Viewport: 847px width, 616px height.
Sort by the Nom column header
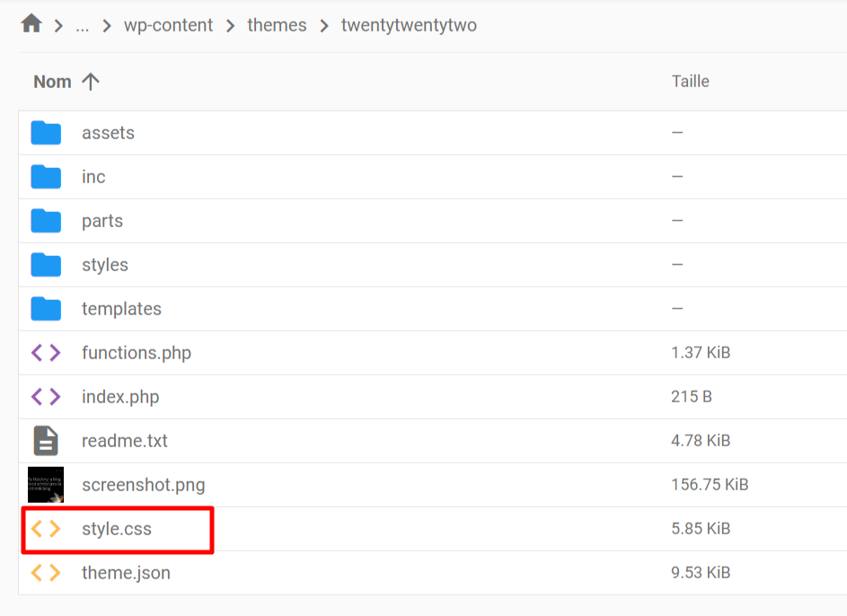point(52,82)
